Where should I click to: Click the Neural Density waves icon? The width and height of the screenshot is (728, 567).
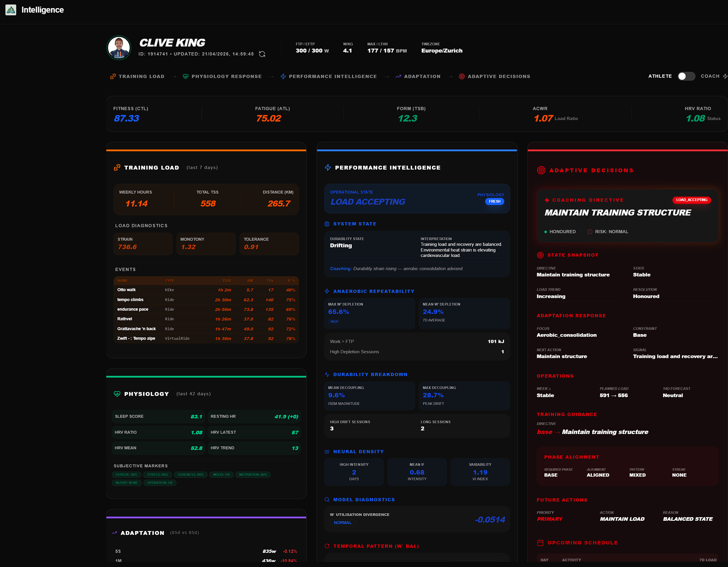tap(327, 451)
